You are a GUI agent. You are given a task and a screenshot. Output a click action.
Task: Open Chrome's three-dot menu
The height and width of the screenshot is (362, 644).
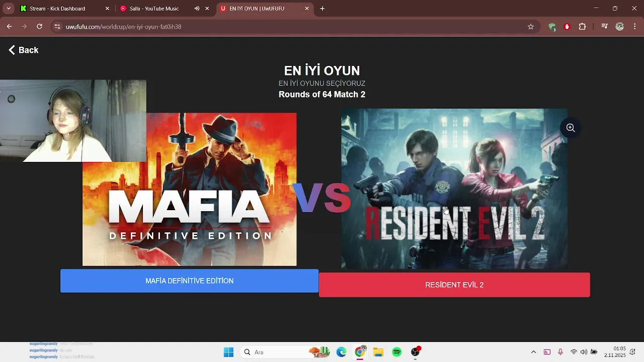click(635, 27)
